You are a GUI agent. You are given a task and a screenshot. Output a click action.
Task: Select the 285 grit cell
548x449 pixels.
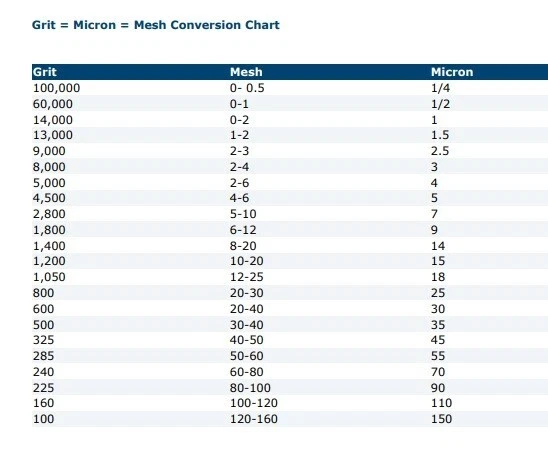(43, 356)
